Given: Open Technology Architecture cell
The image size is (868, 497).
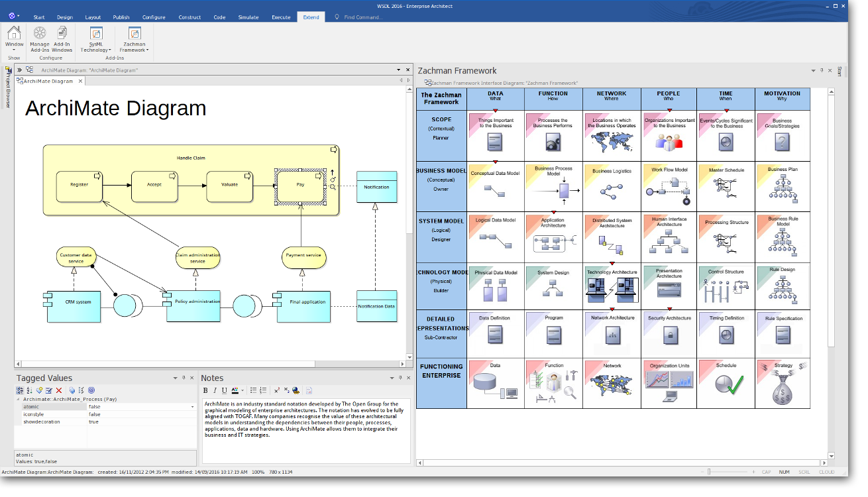Looking at the screenshot, I should 612,286.
